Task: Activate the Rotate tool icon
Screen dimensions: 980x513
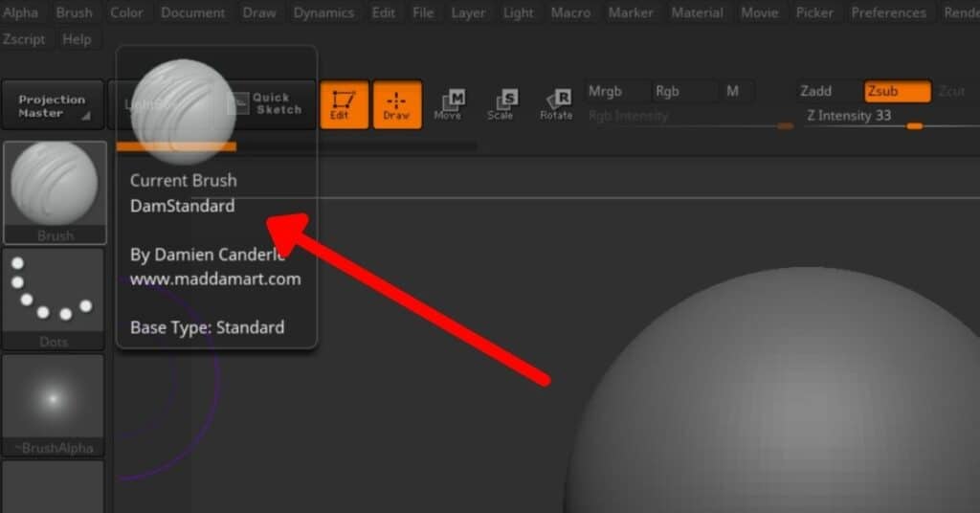Action: pyautogui.click(x=556, y=104)
